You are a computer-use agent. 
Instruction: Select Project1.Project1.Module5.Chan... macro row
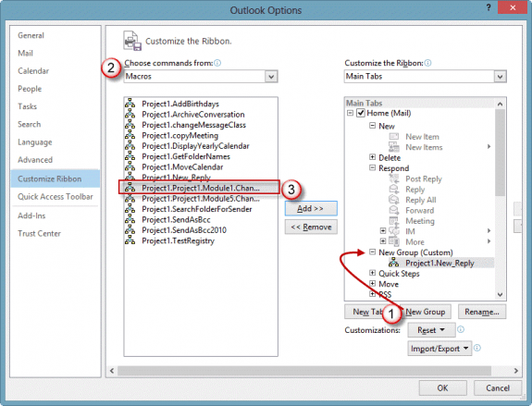pos(201,198)
